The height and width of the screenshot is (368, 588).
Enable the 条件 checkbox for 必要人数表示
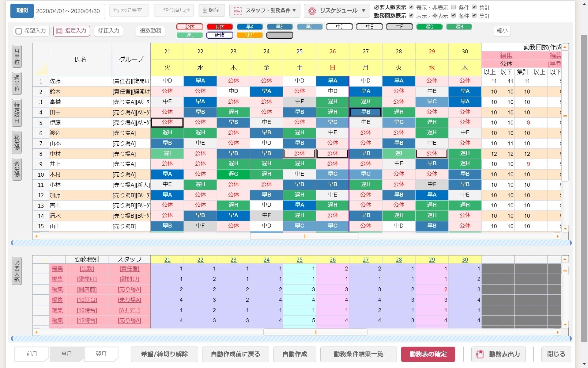pos(453,7)
